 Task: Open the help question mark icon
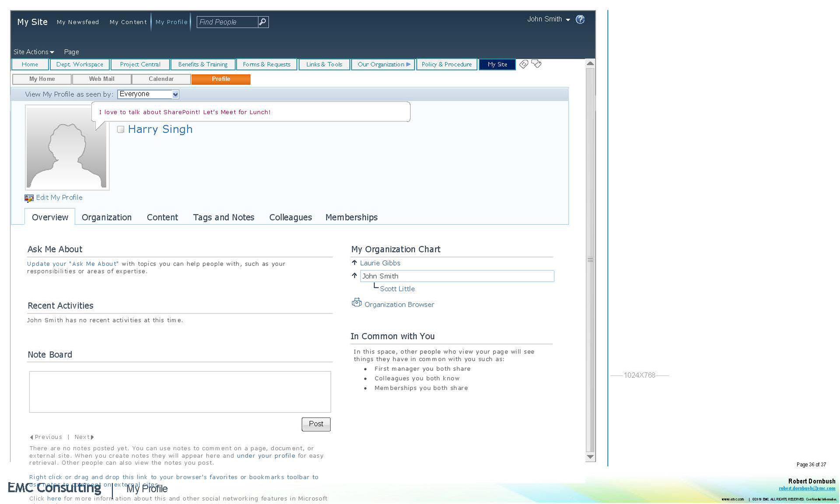(580, 20)
